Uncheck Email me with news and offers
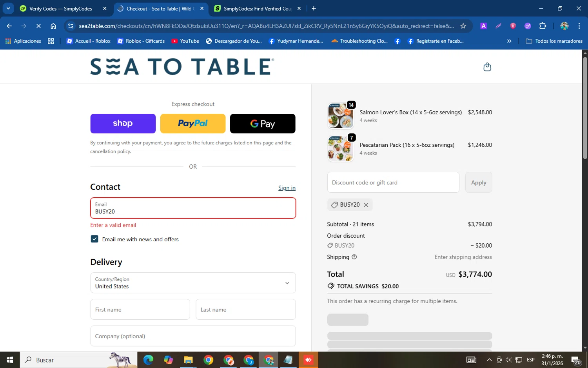 click(94, 239)
